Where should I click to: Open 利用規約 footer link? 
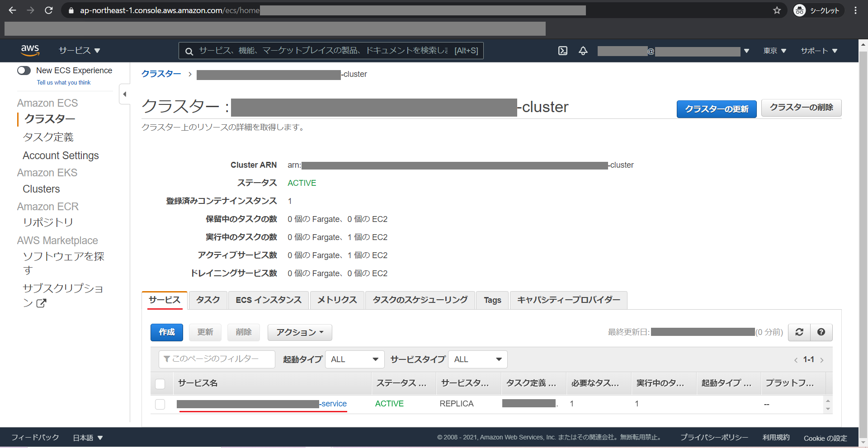[776, 438]
